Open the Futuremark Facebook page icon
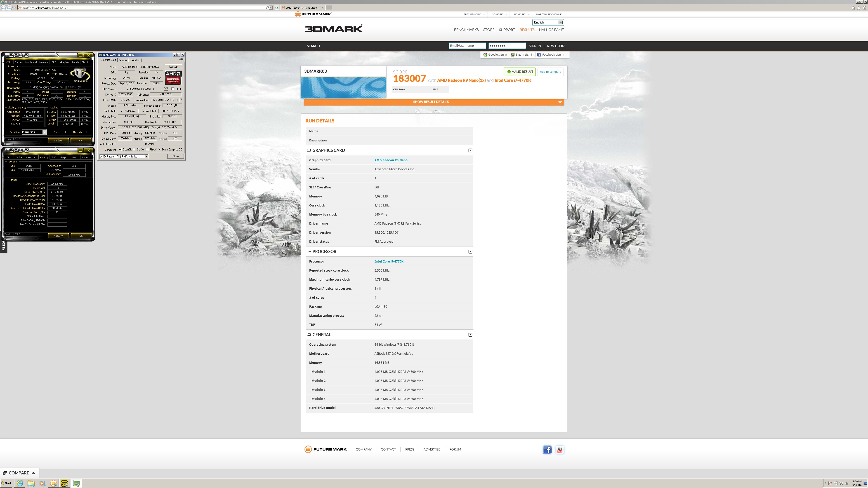The height and width of the screenshot is (488, 868). (547, 450)
